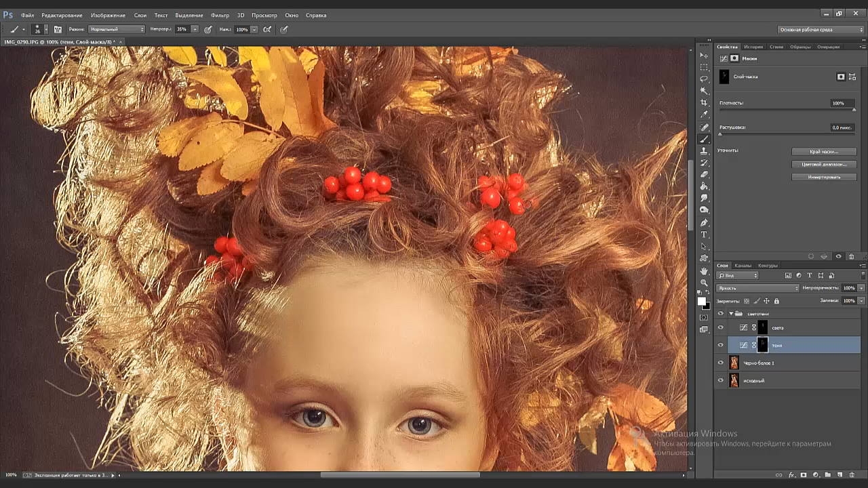Toggle lock all for layer
This screenshot has width=868, height=488.
pos(776,301)
